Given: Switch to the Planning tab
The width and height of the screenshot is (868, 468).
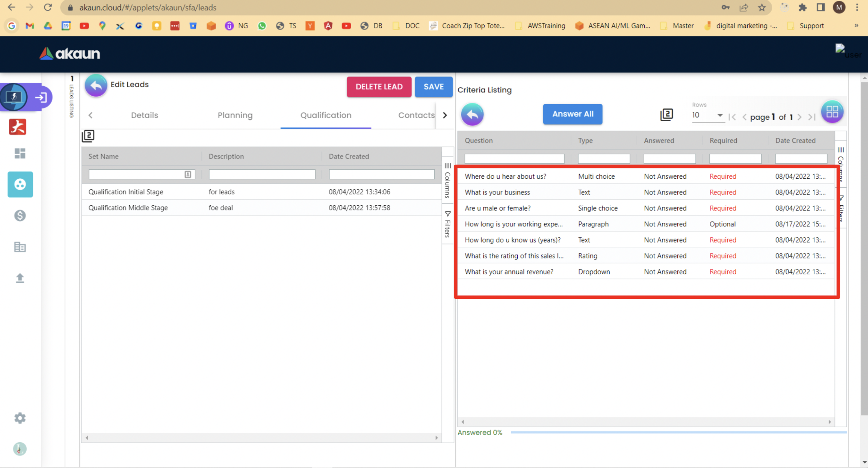Looking at the screenshot, I should tap(235, 115).
